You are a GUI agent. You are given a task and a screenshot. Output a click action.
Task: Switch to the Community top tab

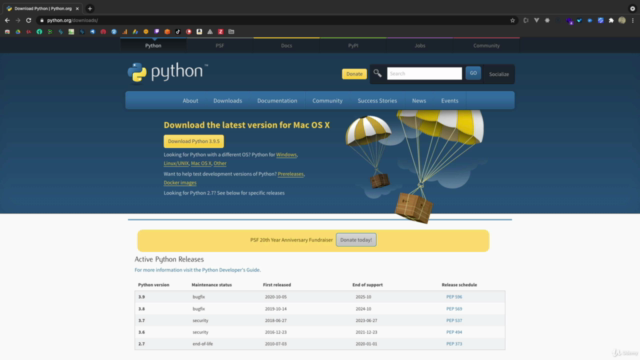point(486,46)
